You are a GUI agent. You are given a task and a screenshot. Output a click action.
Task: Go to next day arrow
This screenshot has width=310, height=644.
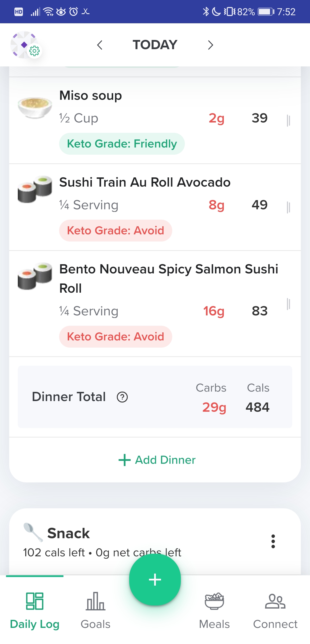click(x=210, y=45)
